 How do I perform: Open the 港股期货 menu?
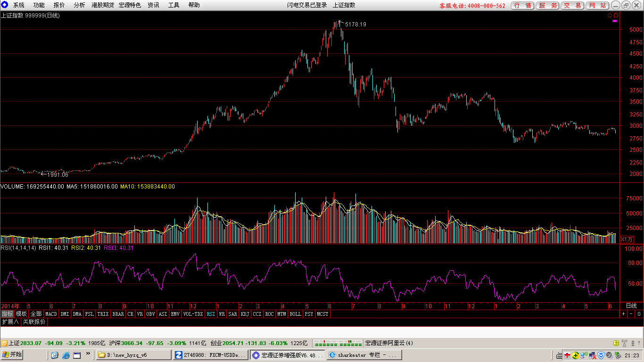click(x=103, y=5)
